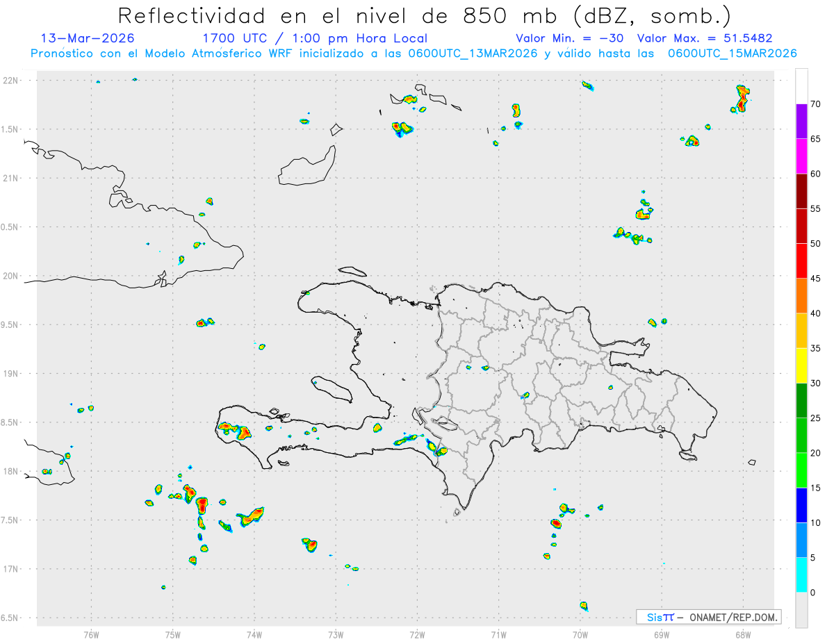Click the '76W' longitude label
The image size is (834, 644).
click(91, 634)
